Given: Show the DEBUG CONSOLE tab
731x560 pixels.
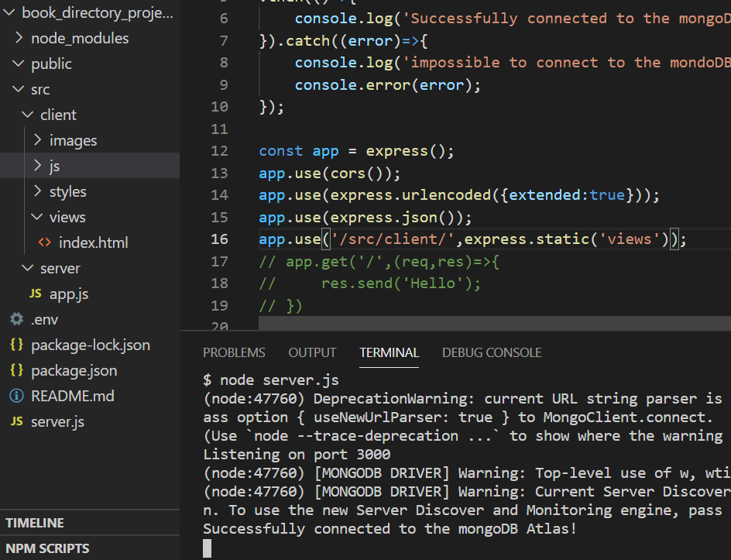Looking at the screenshot, I should click(x=492, y=352).
